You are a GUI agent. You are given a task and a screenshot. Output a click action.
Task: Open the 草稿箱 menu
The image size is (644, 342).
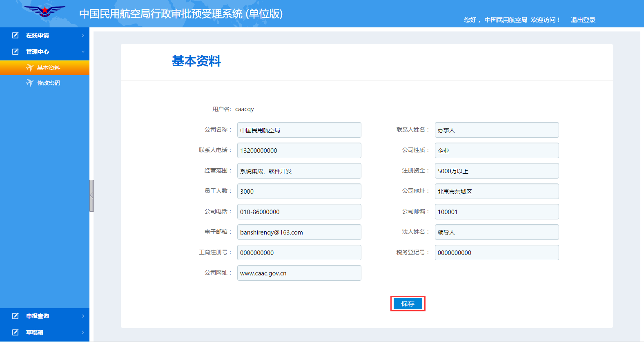[45, 332]
